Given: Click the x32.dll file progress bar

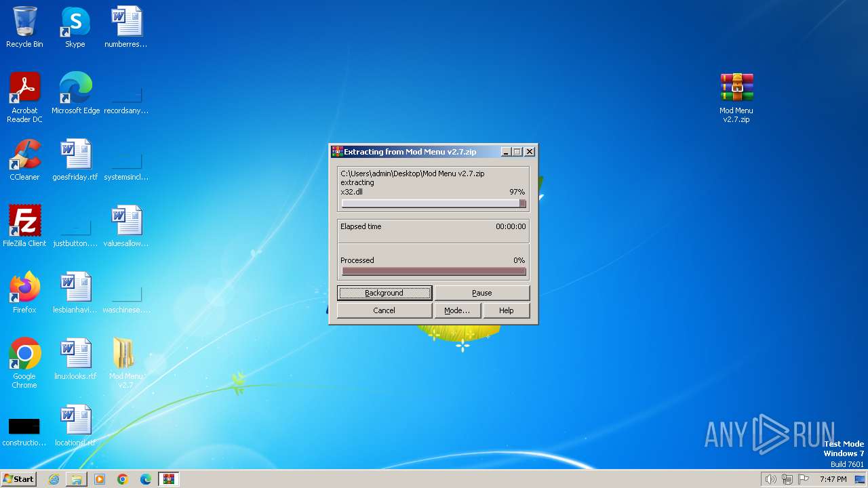Looking at the screenshot, I should (x=433, y=203).
